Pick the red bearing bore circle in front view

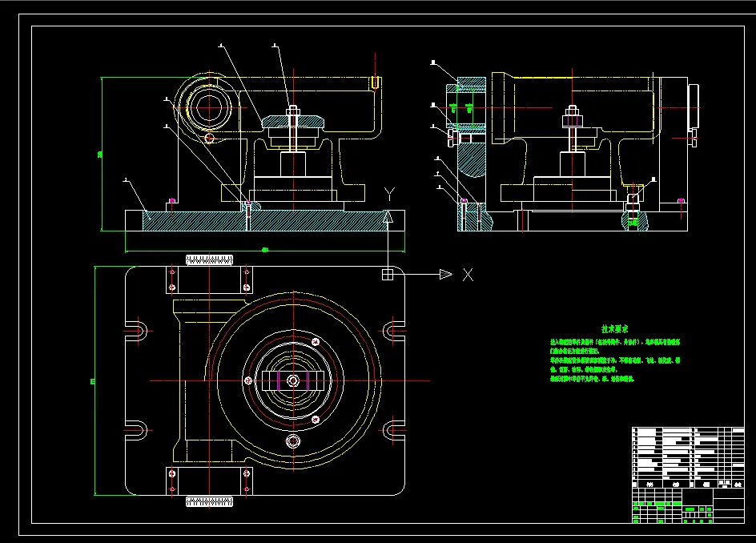pyautogui.click(x=209, y=107)
